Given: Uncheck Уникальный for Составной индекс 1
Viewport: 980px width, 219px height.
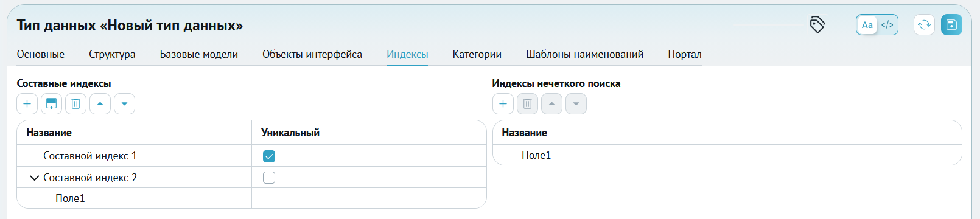Looking at the screenshot, I should [269, 156].
